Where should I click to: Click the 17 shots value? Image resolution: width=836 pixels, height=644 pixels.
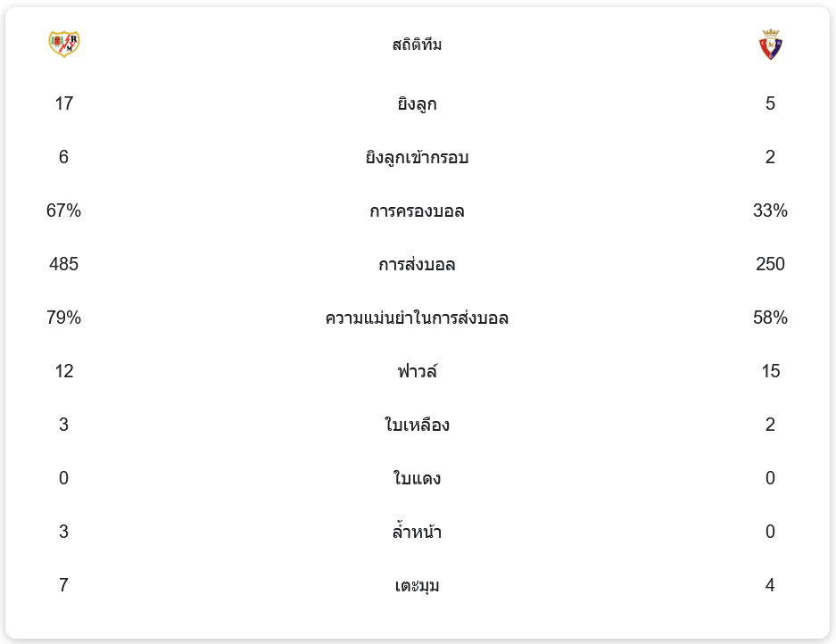pyautogui.click(x=63, y=104)
